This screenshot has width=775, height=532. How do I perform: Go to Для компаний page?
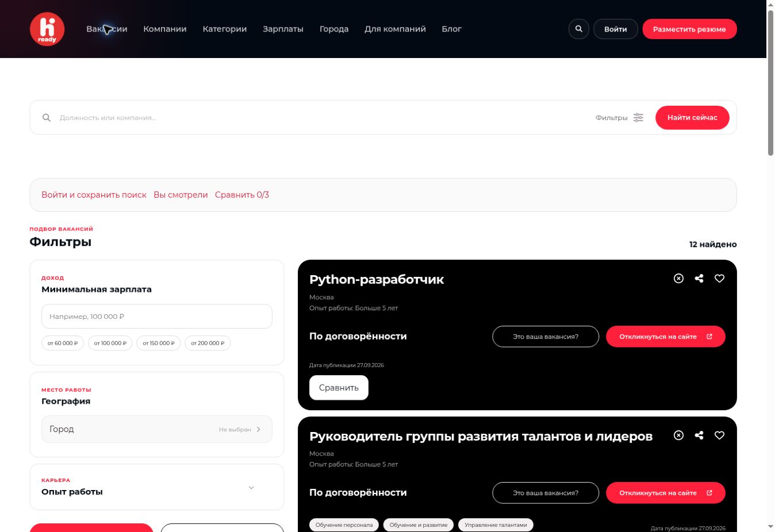pos(395,29)
